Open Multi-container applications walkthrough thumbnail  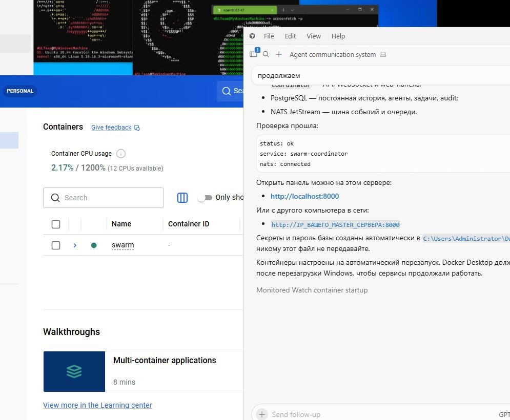(x=74, y=371)
